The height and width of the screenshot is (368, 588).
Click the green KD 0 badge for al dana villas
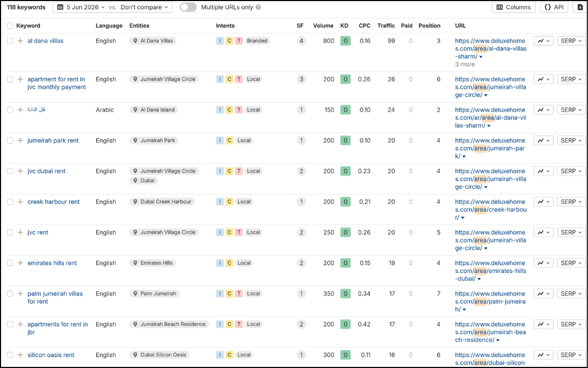pyautogui.click(x=346, y=41)
